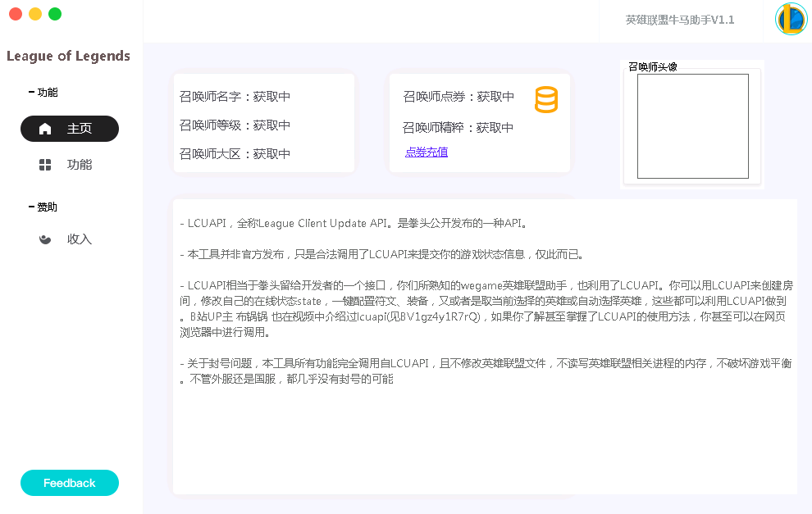Click the League logo avatar at top right
This screenshot has height=514, width=812.
click(x=791, y=20)
